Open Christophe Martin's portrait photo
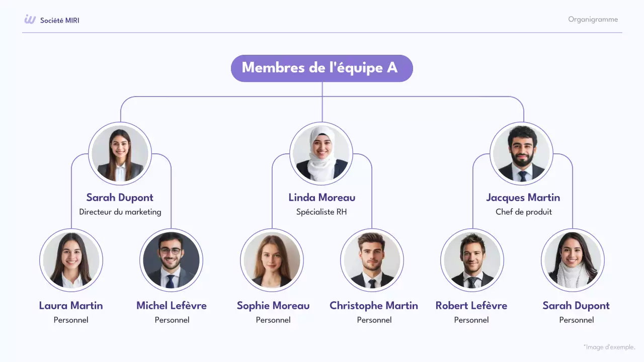 [372, 260]
